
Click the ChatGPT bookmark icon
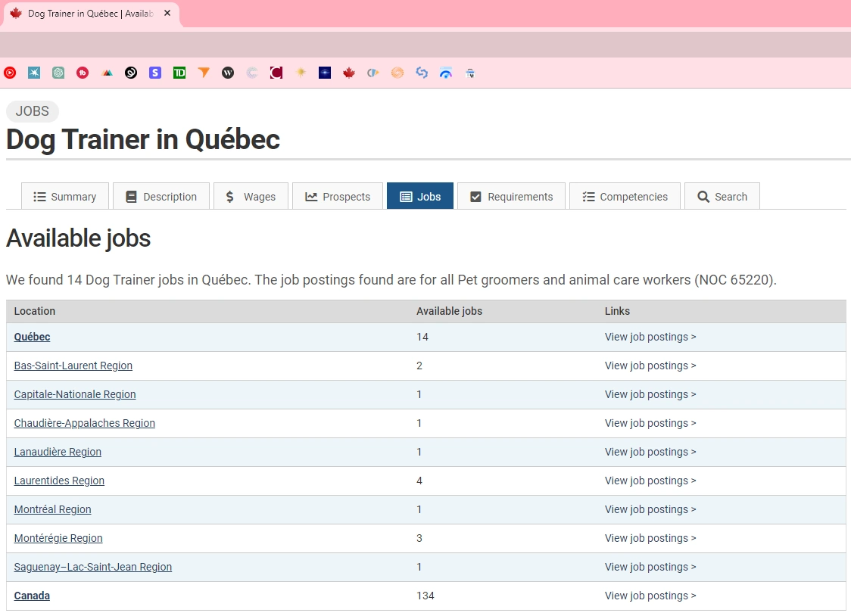(58, 73)
